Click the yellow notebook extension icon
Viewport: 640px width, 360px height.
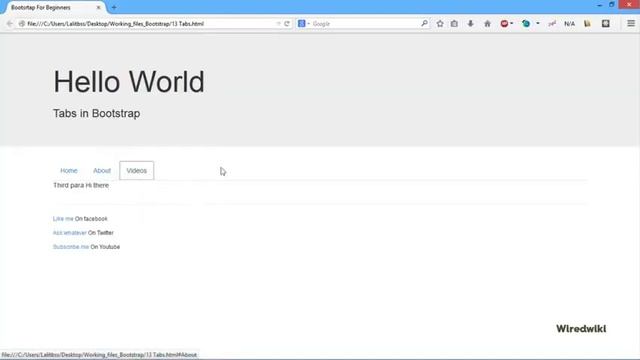pyautogui.click(x=587, y=24)
